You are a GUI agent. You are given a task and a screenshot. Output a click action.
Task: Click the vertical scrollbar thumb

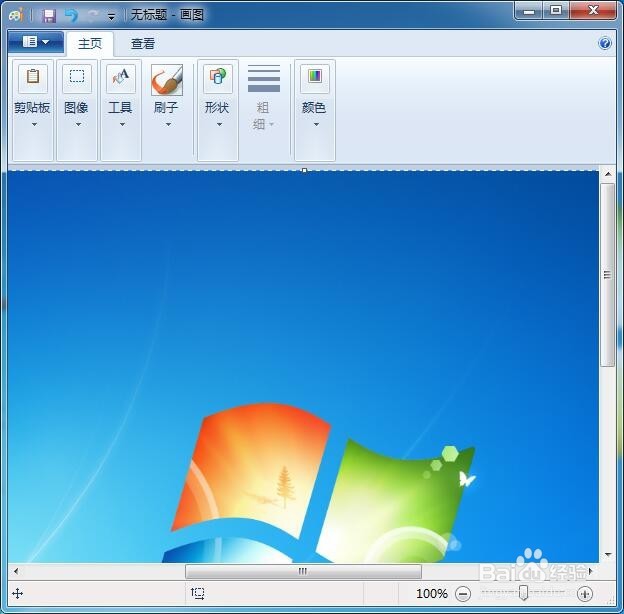pos(608,275)
